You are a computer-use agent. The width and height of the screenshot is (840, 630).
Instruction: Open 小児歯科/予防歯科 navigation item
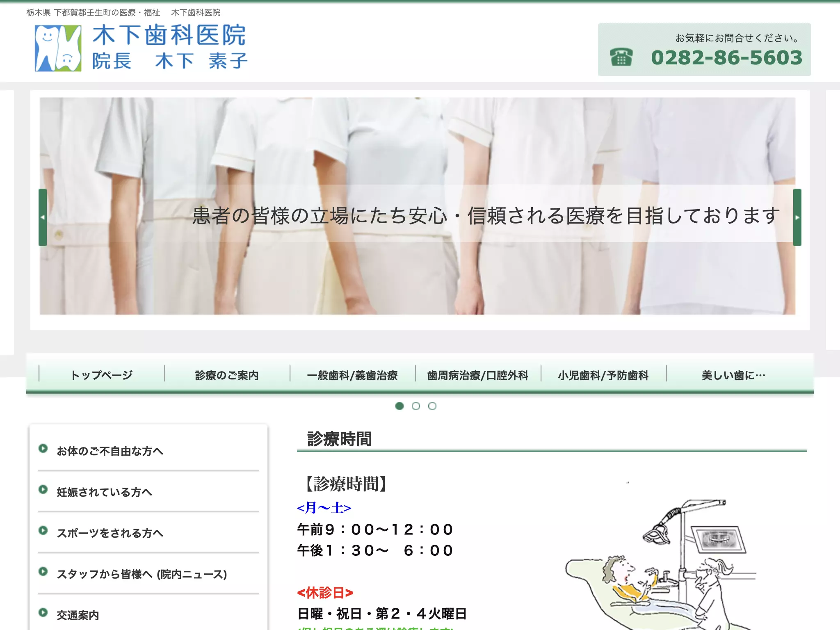pos(604,375)
